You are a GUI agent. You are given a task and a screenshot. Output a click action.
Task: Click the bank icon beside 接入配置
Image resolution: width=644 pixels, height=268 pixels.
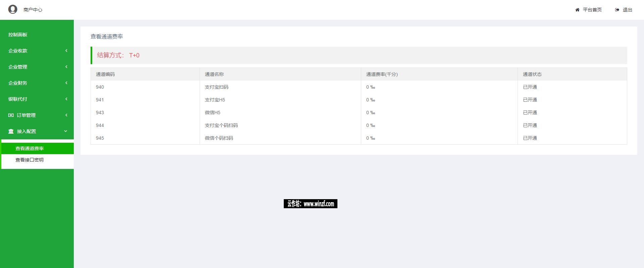(11, 131)
